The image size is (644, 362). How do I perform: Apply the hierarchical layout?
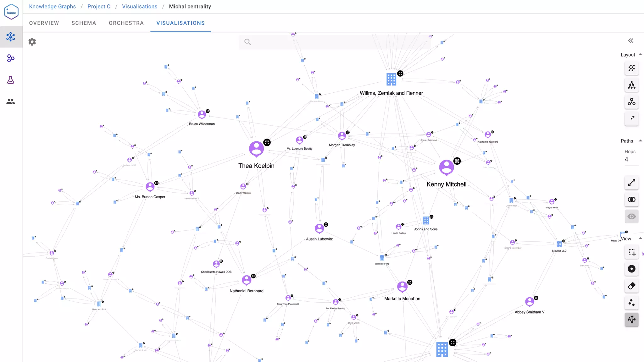click(x=631, y=85)
